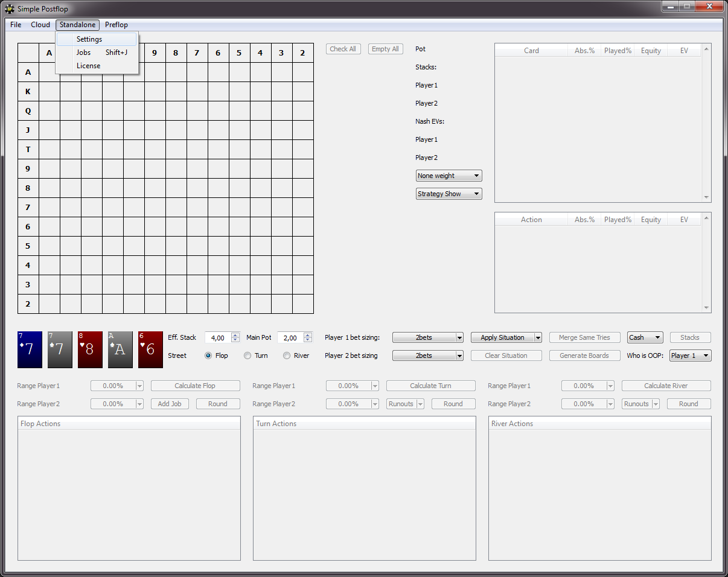Select the Flop street radio button
Screen dimensions: 728x577
(209, 355)
